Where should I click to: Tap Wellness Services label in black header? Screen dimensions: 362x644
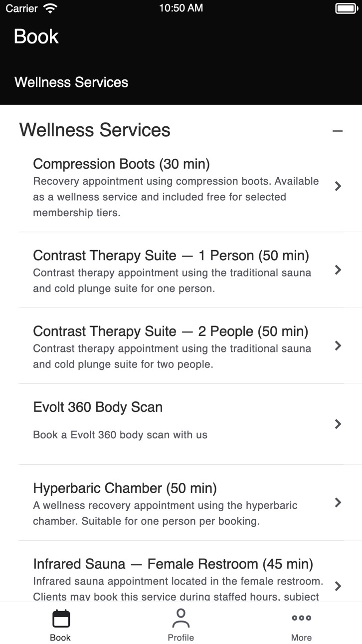point(71,82)
